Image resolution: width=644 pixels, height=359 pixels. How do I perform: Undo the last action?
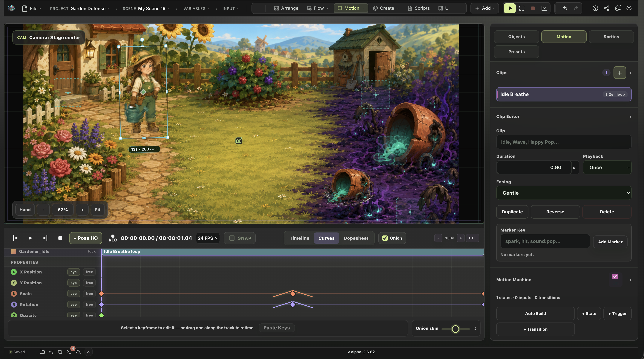pos(565,8)
